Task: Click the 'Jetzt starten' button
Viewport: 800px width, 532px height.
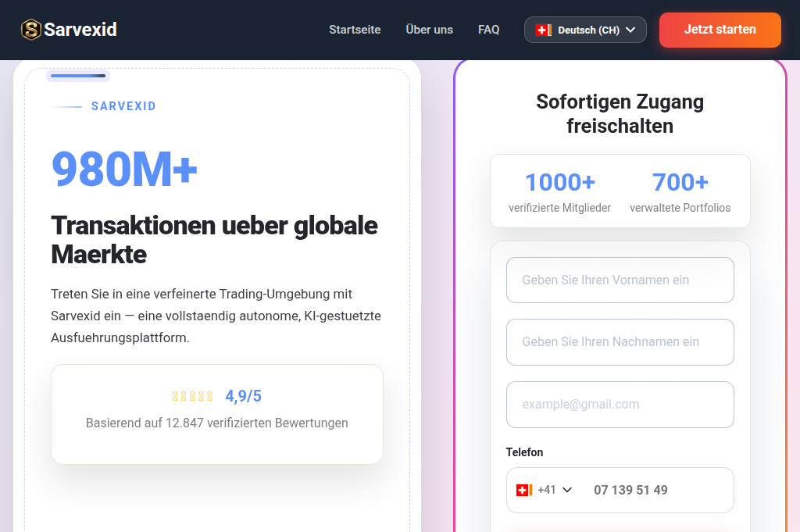Action: [720, 30]
